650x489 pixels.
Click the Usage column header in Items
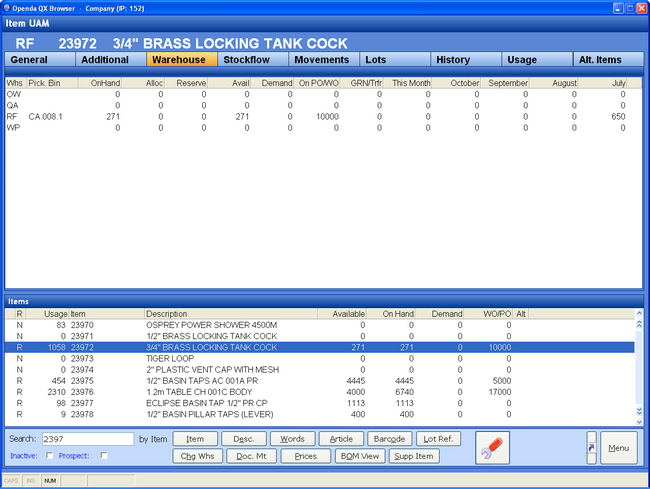pos(47,314)
